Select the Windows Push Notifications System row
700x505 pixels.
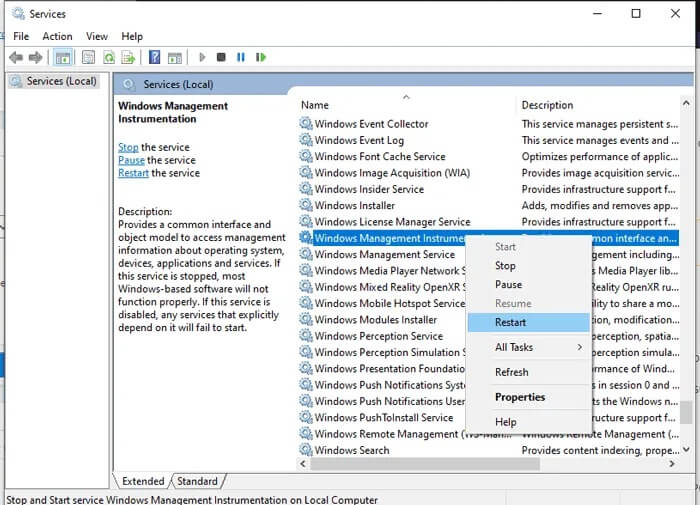390,385
